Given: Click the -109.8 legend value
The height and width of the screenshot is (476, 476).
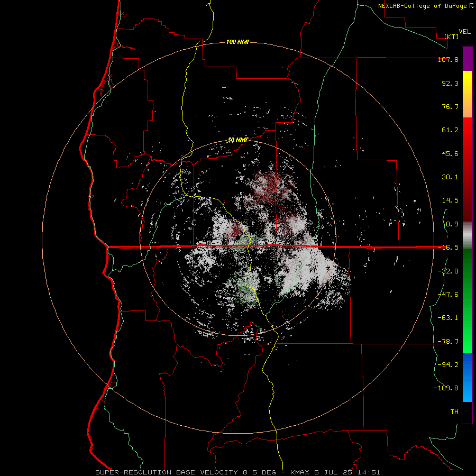Looking at the screenshot, I should coord(446,388).
